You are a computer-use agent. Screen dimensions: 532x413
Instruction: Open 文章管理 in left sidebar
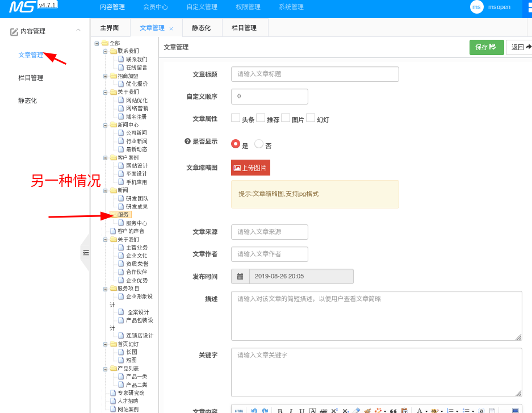(x=31, y=55)
